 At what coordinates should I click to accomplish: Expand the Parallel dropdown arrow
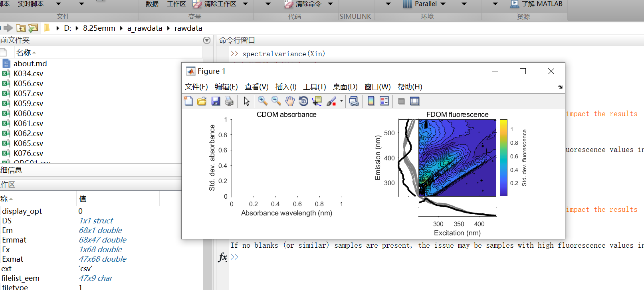tap(443, 4)
